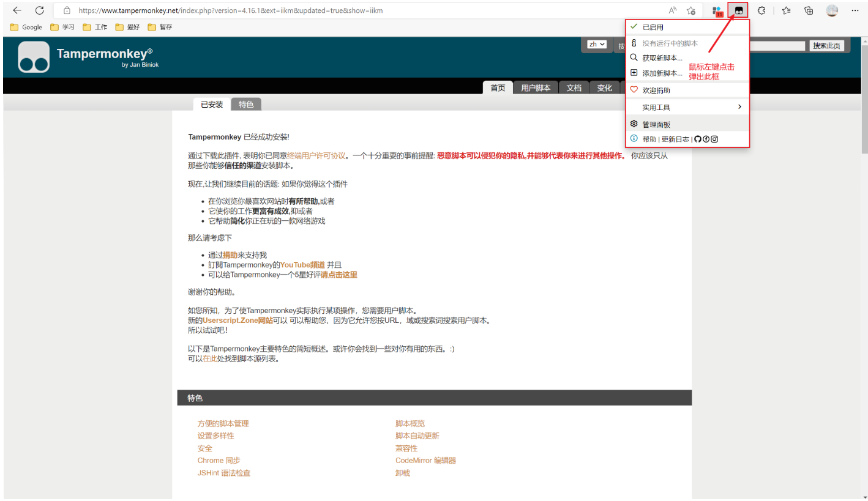Click the 'by Jan Biniok' header text

point(140,65)
